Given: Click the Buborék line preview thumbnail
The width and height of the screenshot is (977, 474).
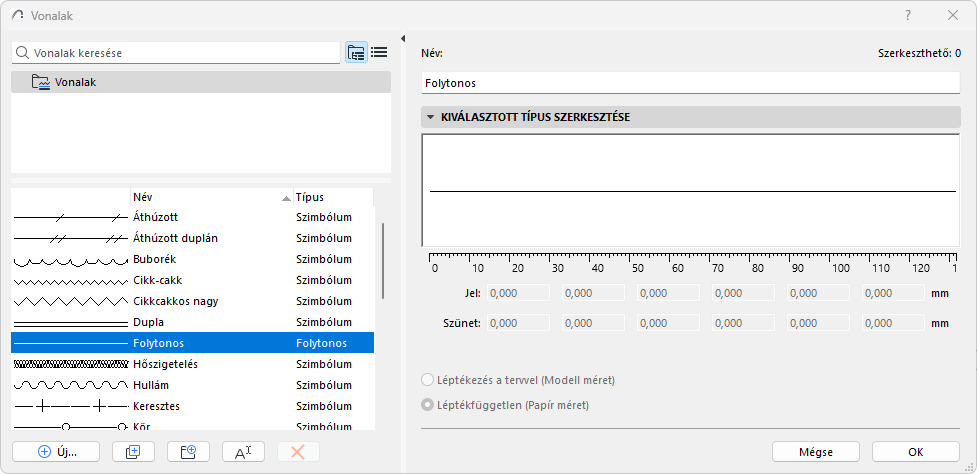Looking at the screenshot, I should click(x=70, y=260).
